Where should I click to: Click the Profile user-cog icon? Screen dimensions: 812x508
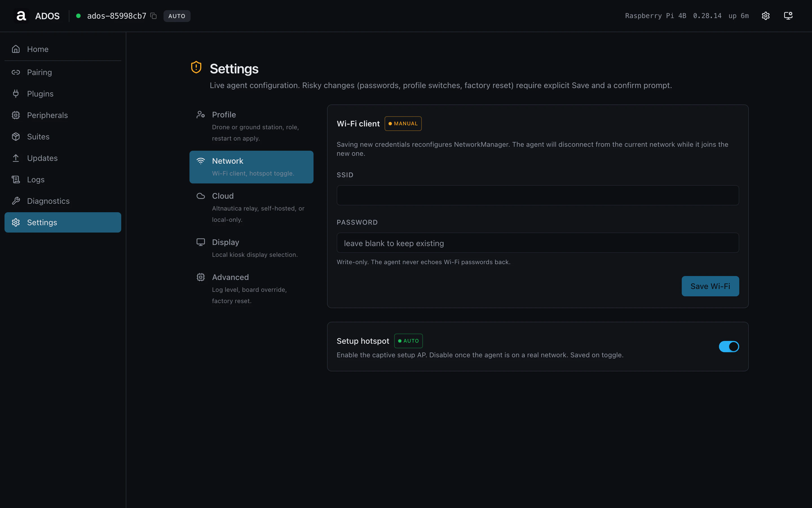(201, 115)
